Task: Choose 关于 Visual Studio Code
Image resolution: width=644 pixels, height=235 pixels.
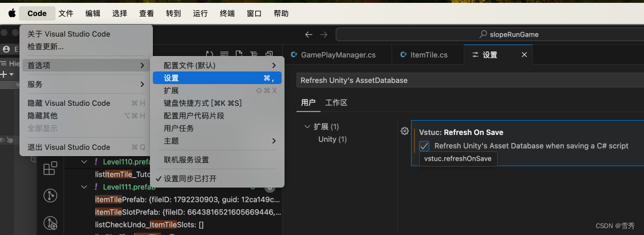Action: [86, 34]
